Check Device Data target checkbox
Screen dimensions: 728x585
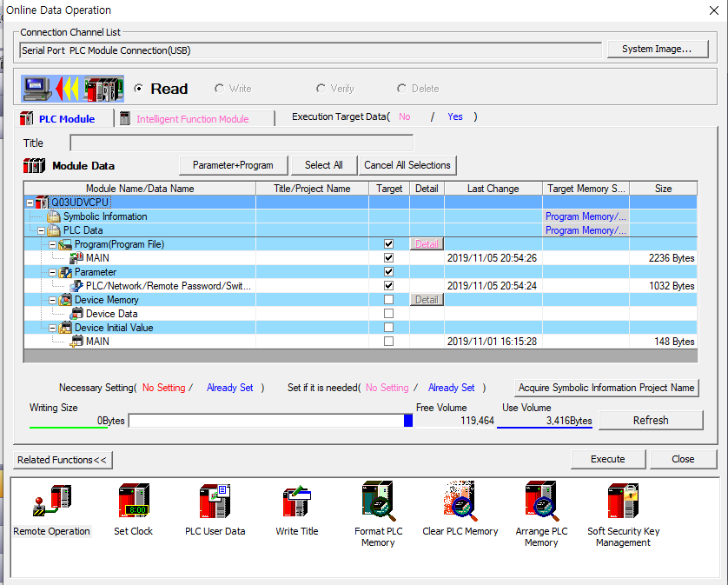[388, 314]
